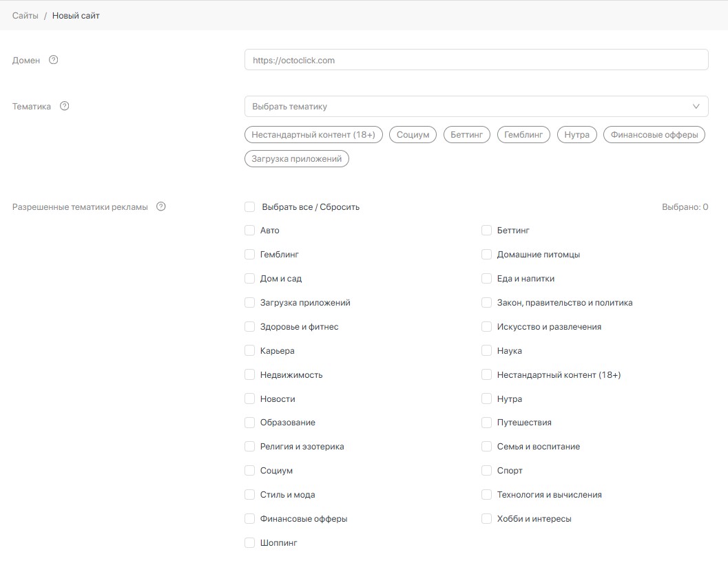728x563 pixels.
Task: Select the Нутра tag chip
Action: 576,135
